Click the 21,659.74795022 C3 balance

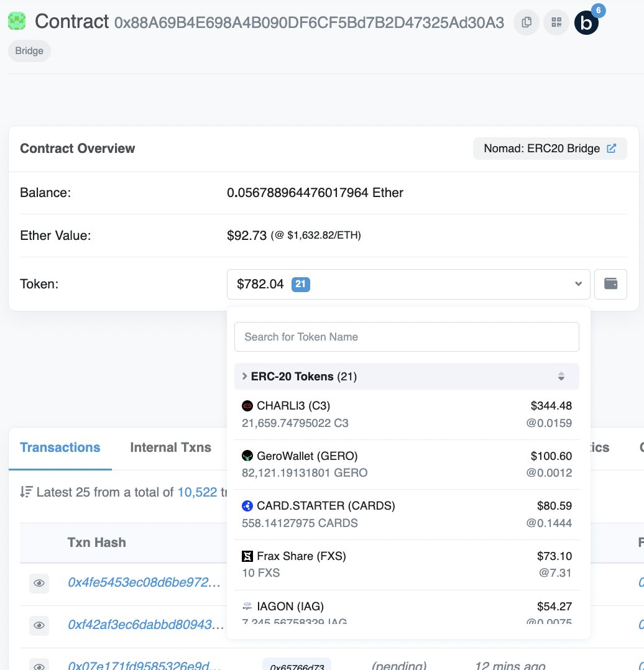(x=295, y=423)
